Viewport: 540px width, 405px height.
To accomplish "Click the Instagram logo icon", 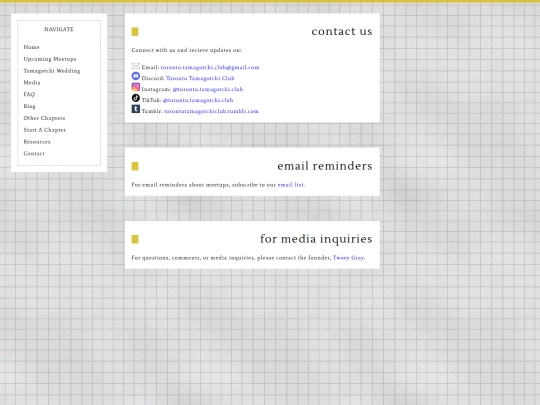I will pyautogui.click(x=136, y=87).
